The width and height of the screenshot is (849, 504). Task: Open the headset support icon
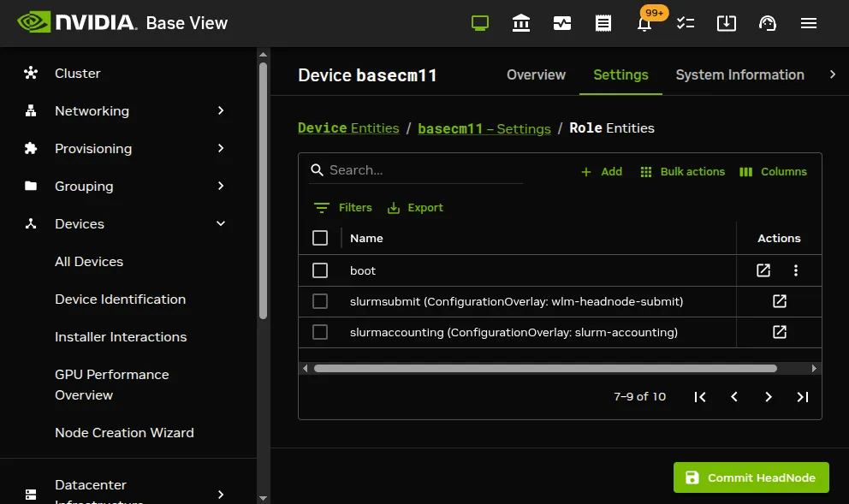[767, 23]
